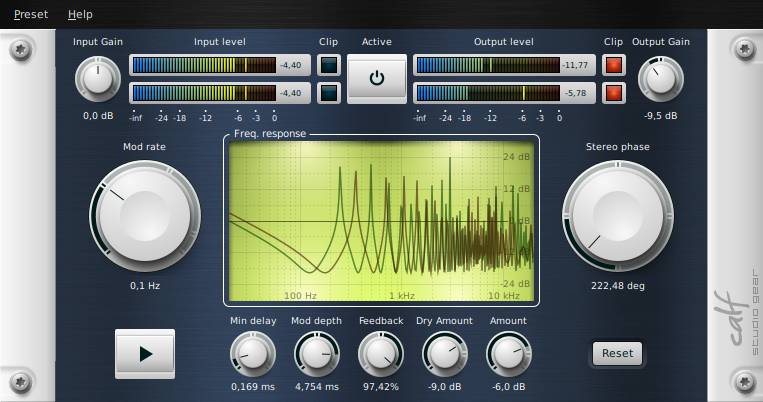Click the large Mod rate knob
This screenshot has width=763, height=402.
coord(145,216)
